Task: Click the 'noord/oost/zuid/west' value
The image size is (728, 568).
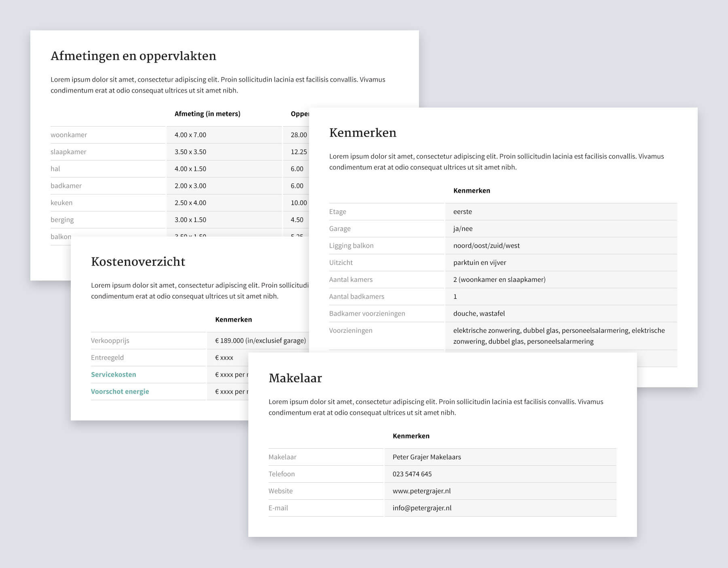Action: pos(487,245)
